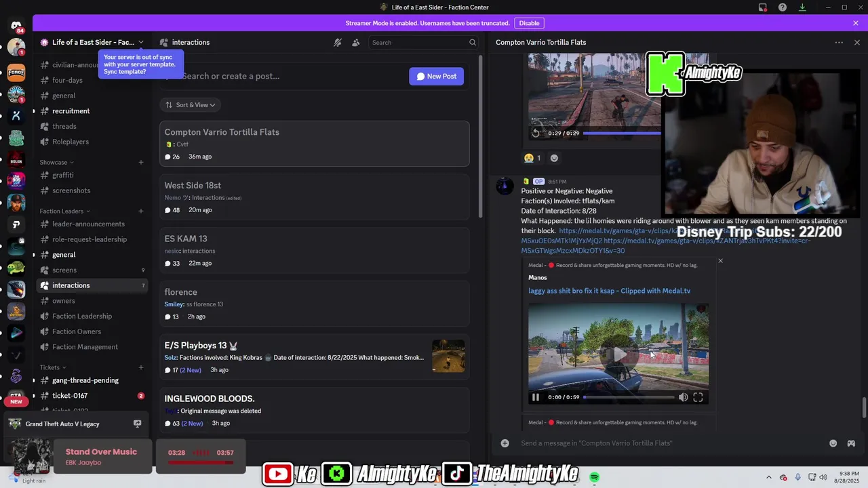Show member list icon in interactions header
The image size is (868, 488).
[x=355, y=42]
